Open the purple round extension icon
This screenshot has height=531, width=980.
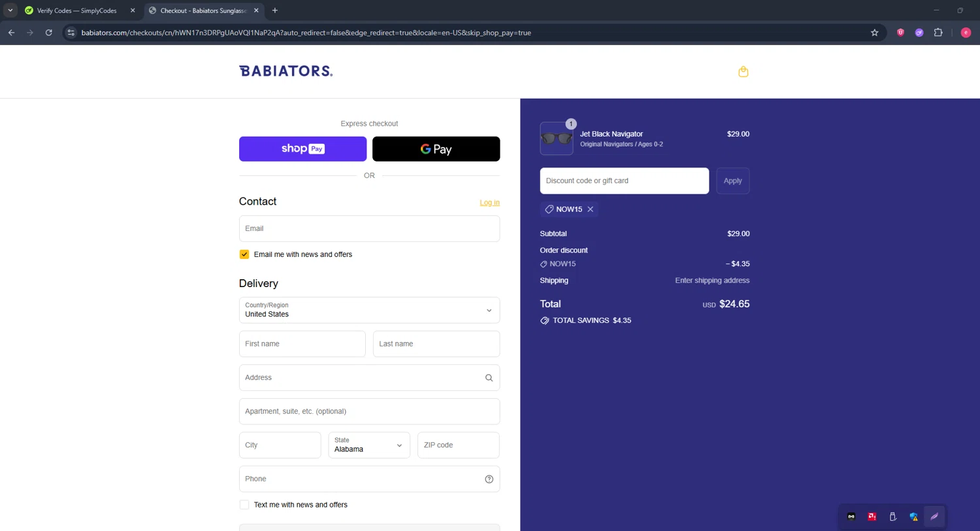tap(919, 33)
